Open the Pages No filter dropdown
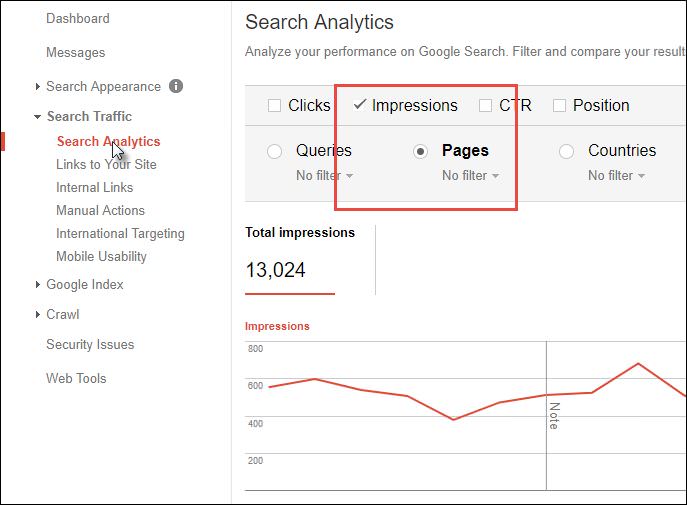 470,175
